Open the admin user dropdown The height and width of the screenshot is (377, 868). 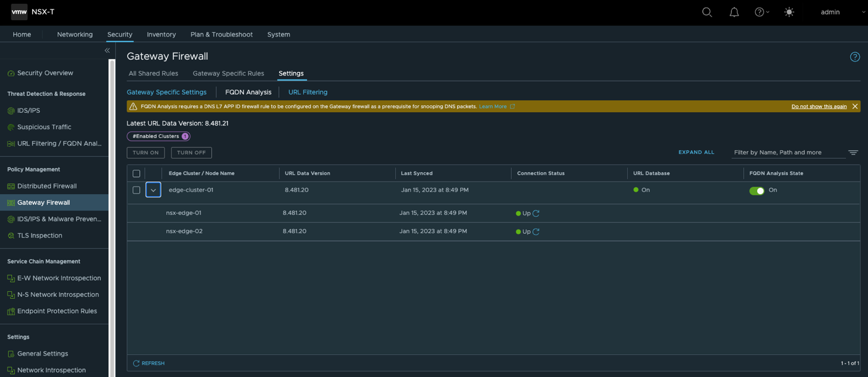[843, 12]
